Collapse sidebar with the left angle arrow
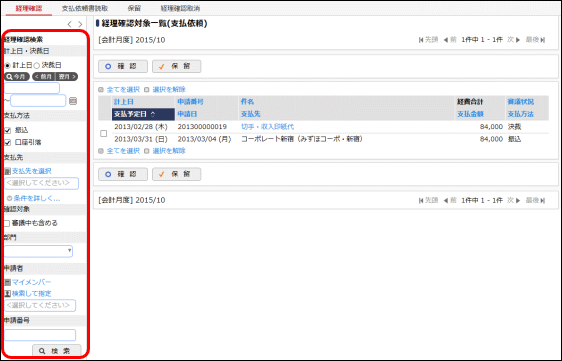562x361 pixels. (x=70, y=24)
